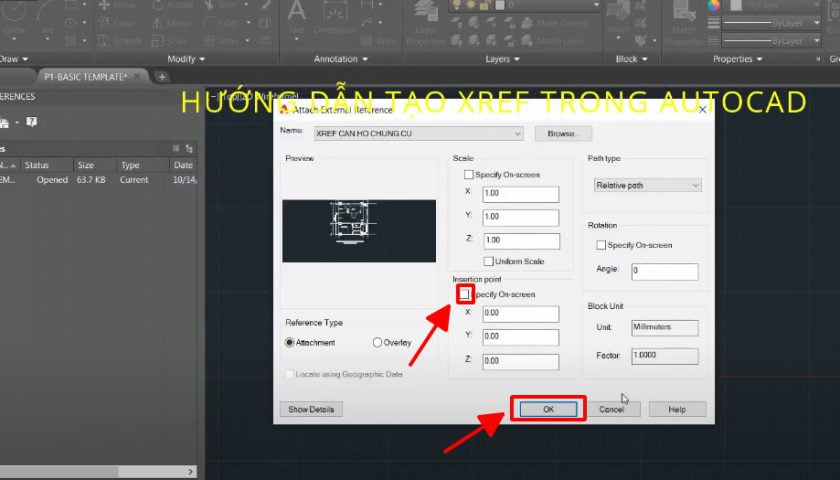Enable Specify On-screen for Insertion point
This screenshot has width=840, height=480.
coord(465,294)
